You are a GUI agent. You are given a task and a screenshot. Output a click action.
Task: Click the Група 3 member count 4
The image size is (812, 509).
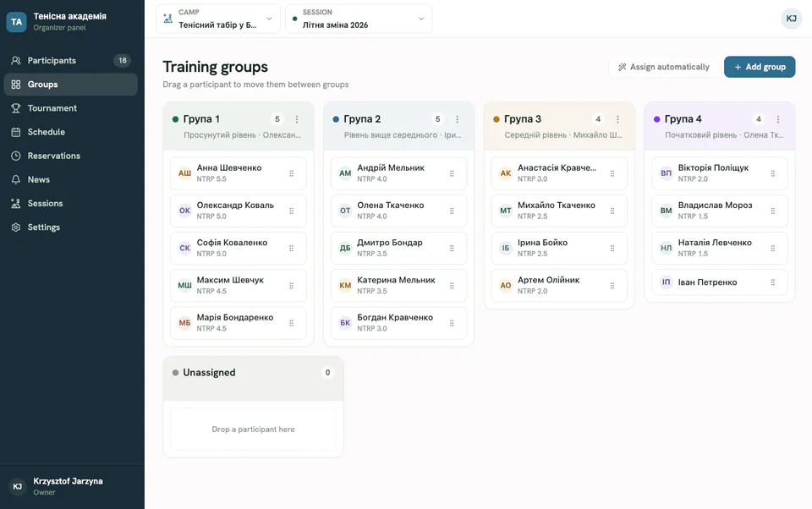pos(598,119)
